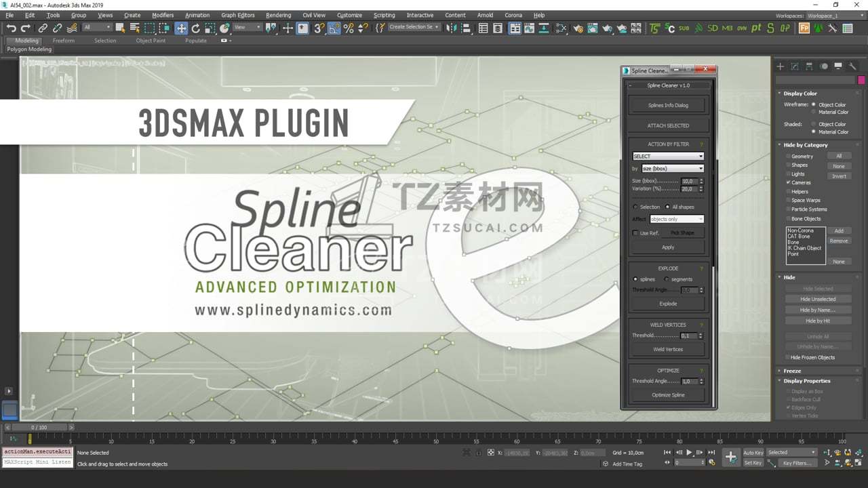Viewport: 868px width, 488px height.
Task: Select the All shapes radio button
Action: click(x=667, y=207)
